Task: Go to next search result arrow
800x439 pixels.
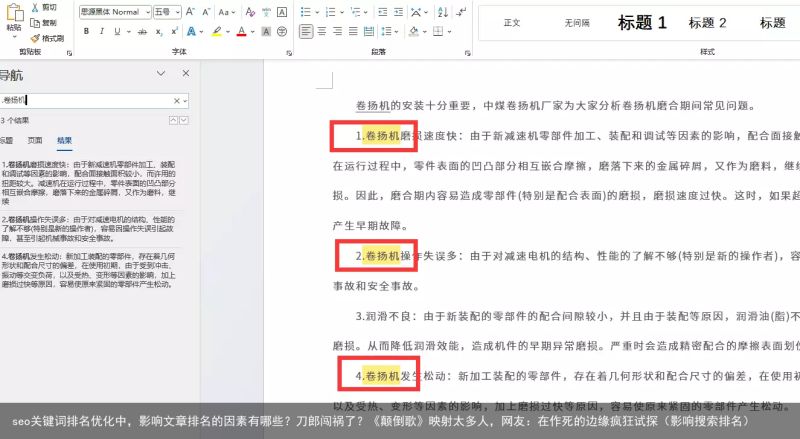Action: [184, 120]
